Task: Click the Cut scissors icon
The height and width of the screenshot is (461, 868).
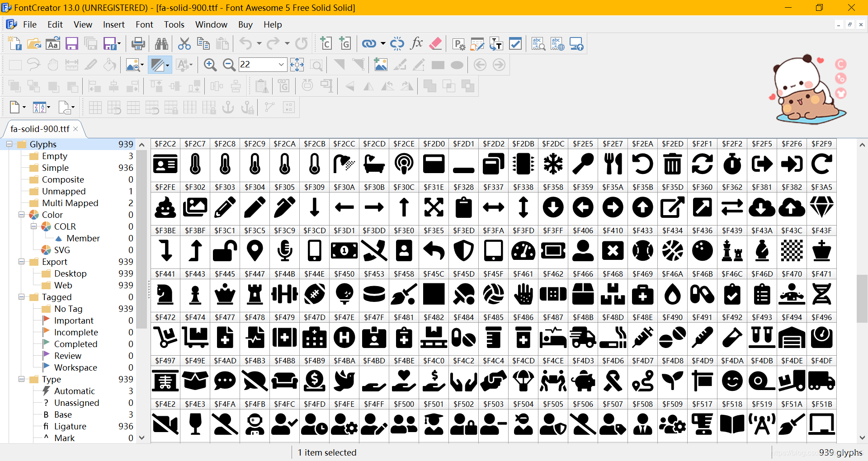Action: coord(184,43)
